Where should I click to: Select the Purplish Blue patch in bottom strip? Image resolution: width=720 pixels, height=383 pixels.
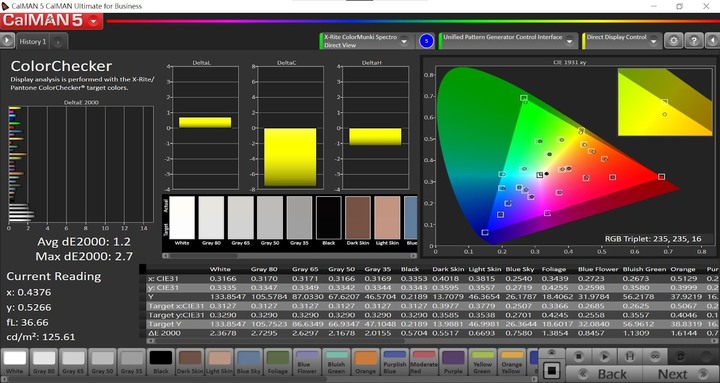(395, 362)
